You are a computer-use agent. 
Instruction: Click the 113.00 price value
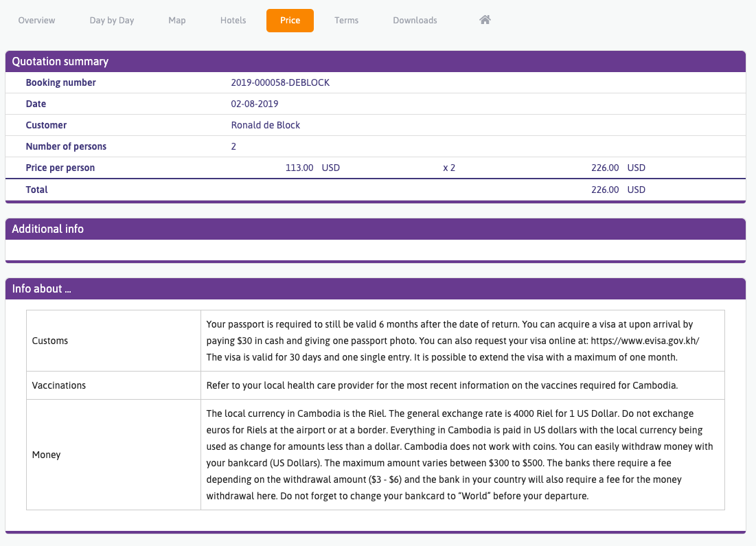point(299,168)
